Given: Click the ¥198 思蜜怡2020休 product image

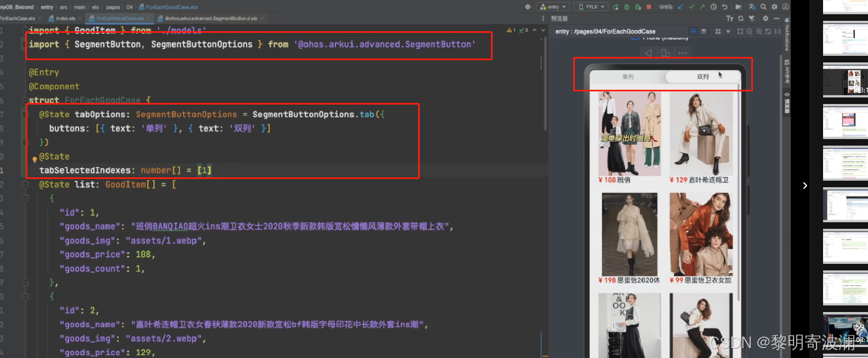Looking at the screenshot, I should point(630,234).
